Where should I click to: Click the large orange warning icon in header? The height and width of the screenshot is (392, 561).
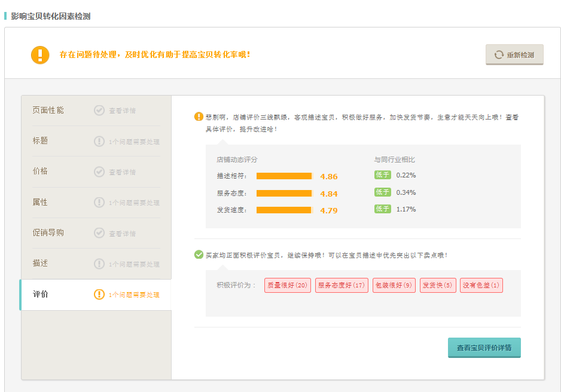tap(40, 54)
